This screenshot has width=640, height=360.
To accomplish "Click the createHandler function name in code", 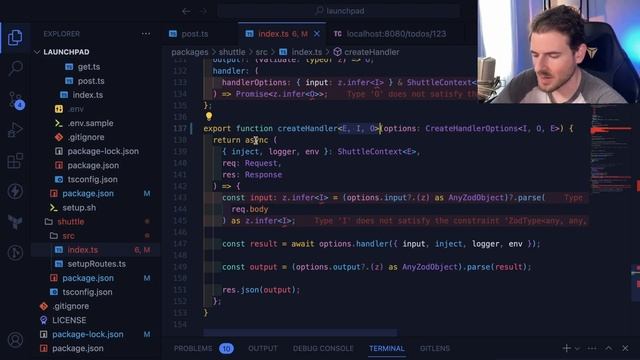I will (307, 128).
